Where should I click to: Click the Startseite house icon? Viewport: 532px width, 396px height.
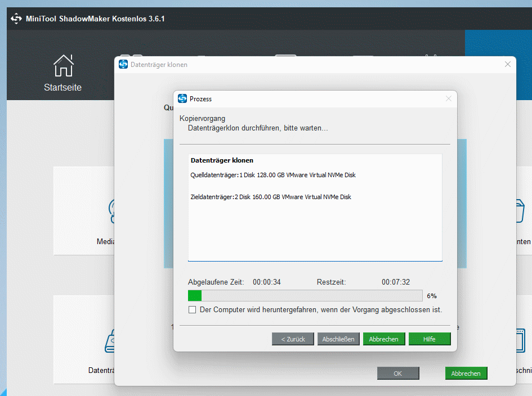point(64,65)
